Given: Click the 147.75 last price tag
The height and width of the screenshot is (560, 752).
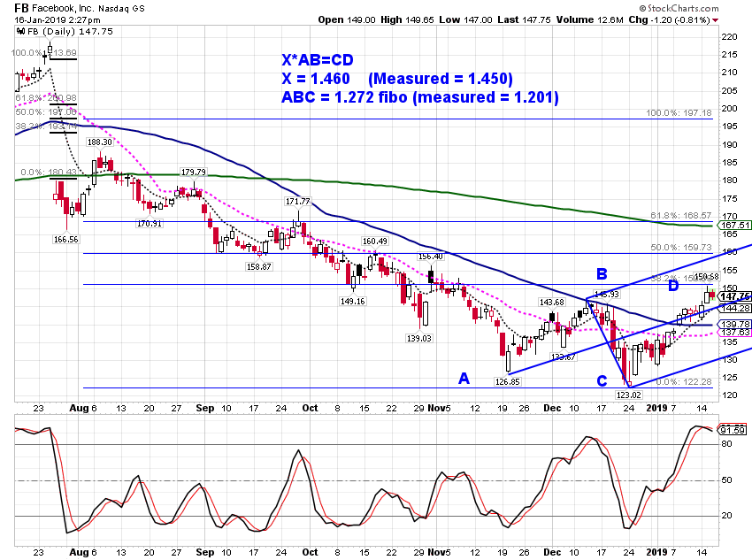Looking at the screenshot, I should pyautogui.click(x=735, y=296).
